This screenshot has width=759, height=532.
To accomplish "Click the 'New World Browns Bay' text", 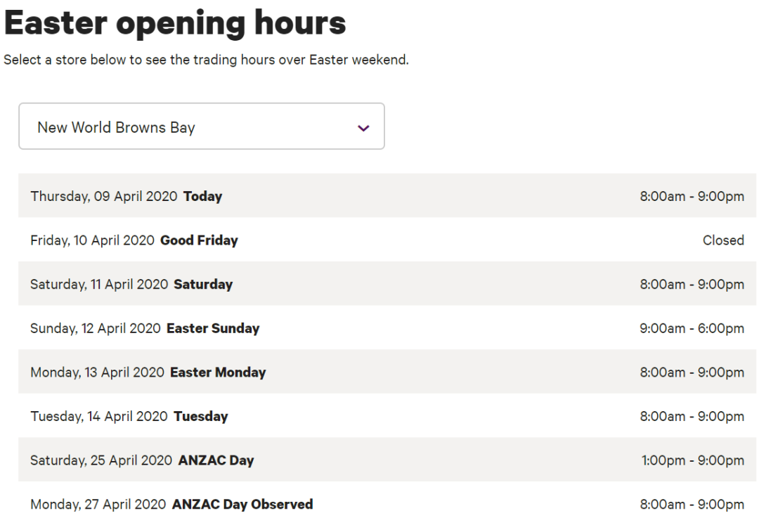I will [x=116, y=128].
